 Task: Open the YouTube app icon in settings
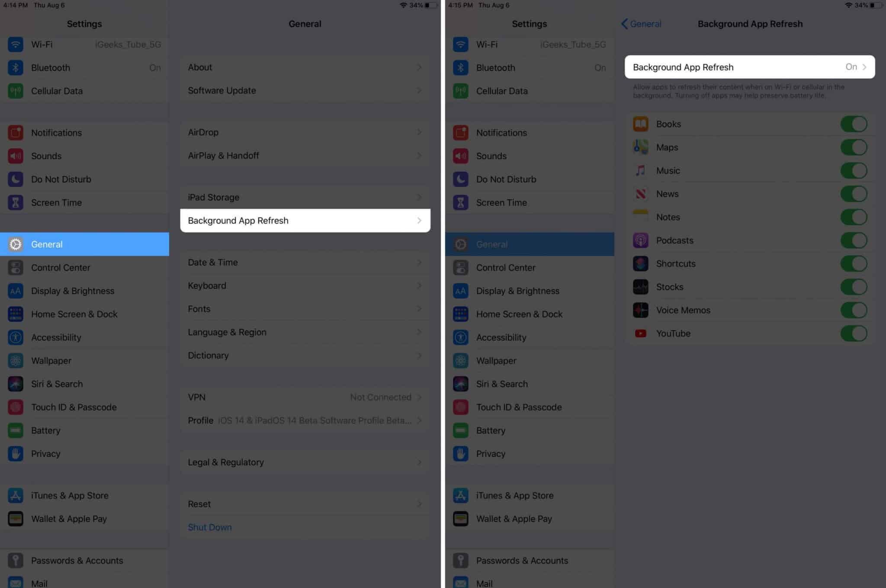640,334
